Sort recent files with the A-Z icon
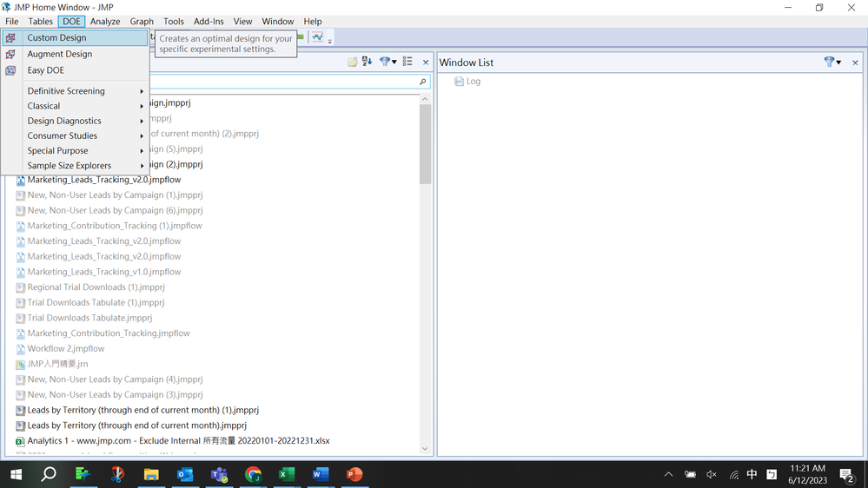 (367, 62)
